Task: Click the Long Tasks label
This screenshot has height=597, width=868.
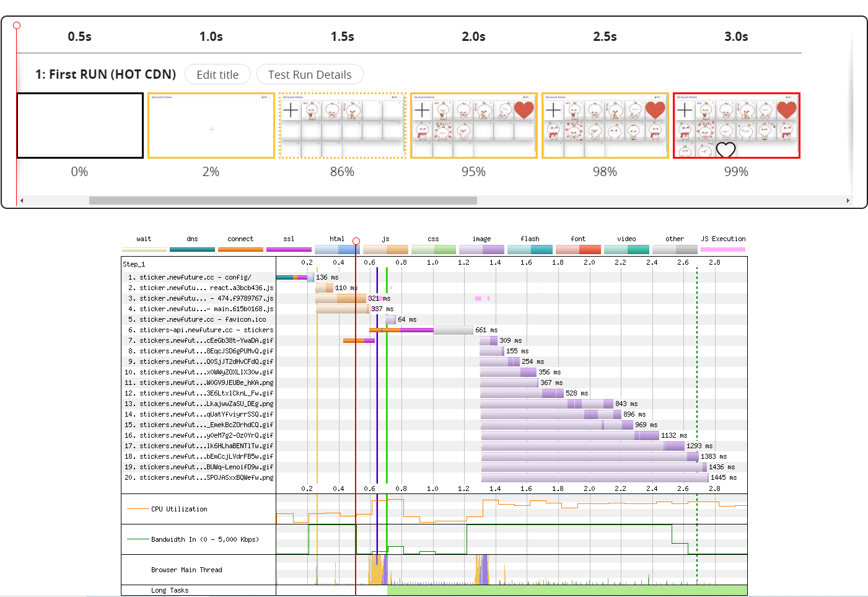Action: pyautogui.click(x=170, y=590)
